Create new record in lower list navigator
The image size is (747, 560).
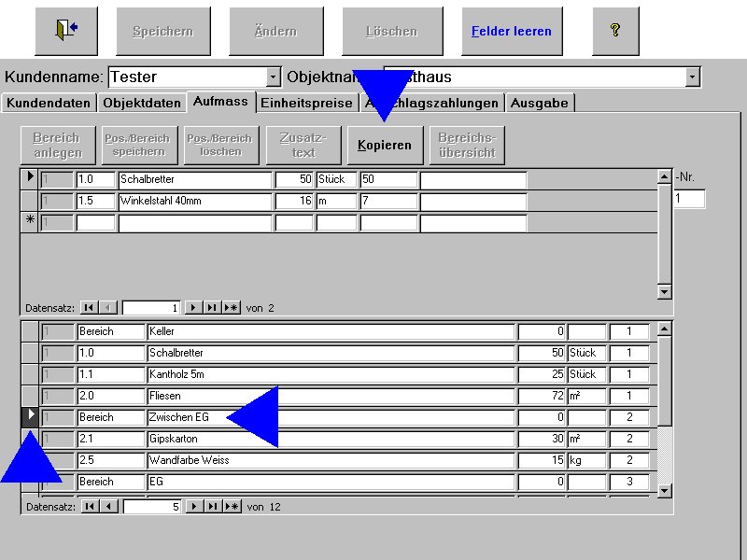point(231,507)
